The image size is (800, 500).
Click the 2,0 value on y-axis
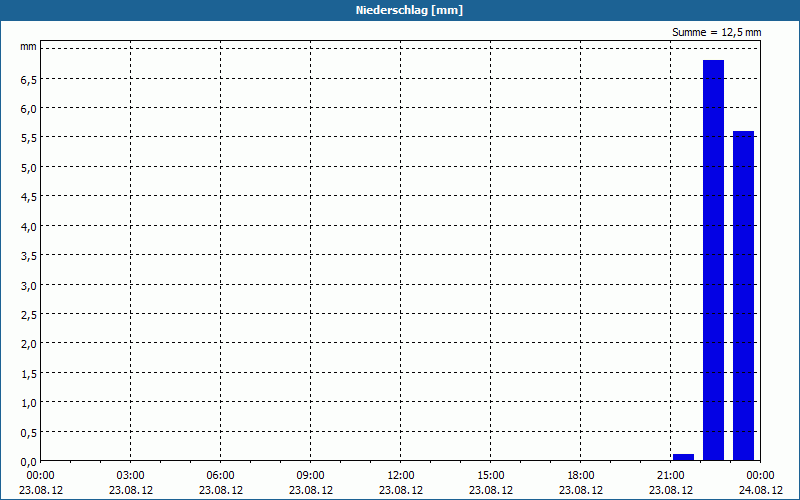tap(29, 344)
